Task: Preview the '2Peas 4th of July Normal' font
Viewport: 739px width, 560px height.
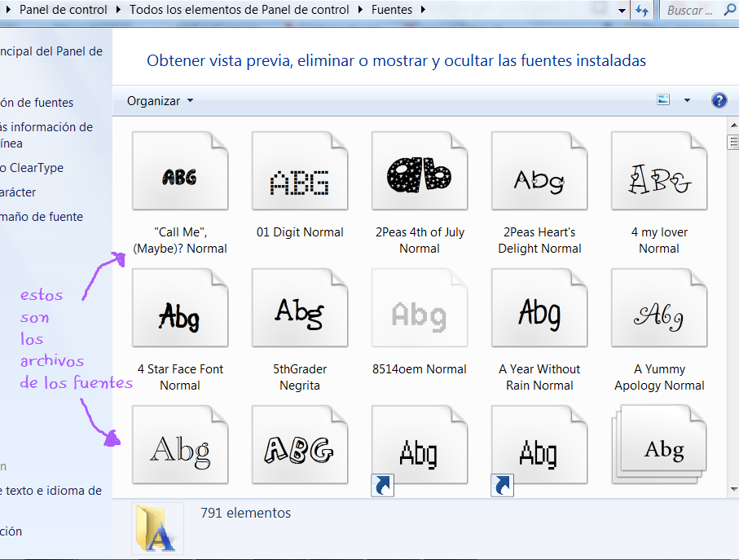Action: point(419,170)
